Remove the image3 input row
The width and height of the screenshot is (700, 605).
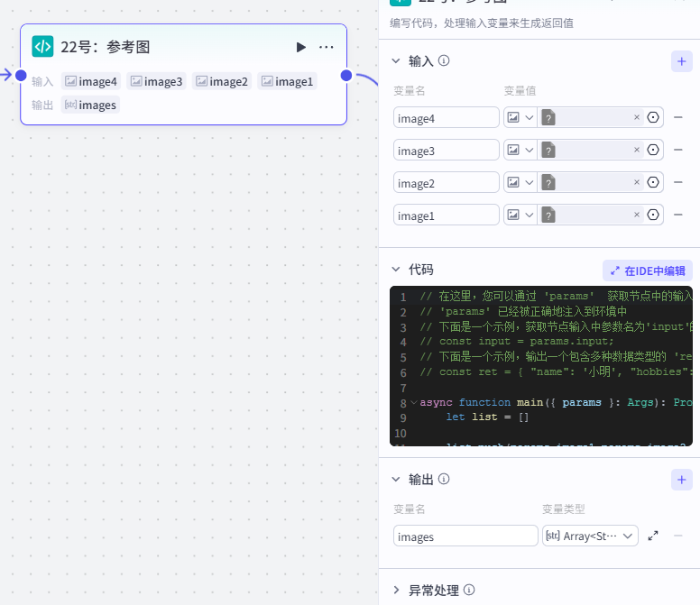[x=677, y=151]
